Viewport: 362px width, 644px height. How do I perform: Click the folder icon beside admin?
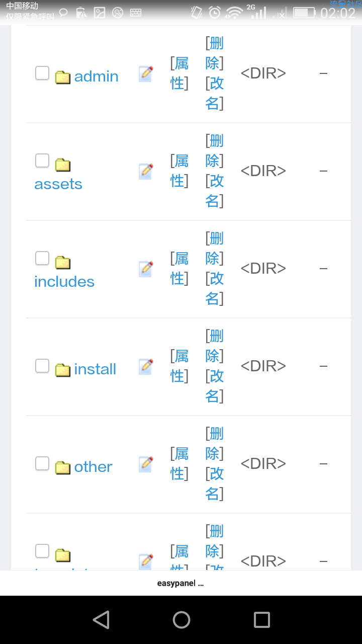(x=62, y=77)
